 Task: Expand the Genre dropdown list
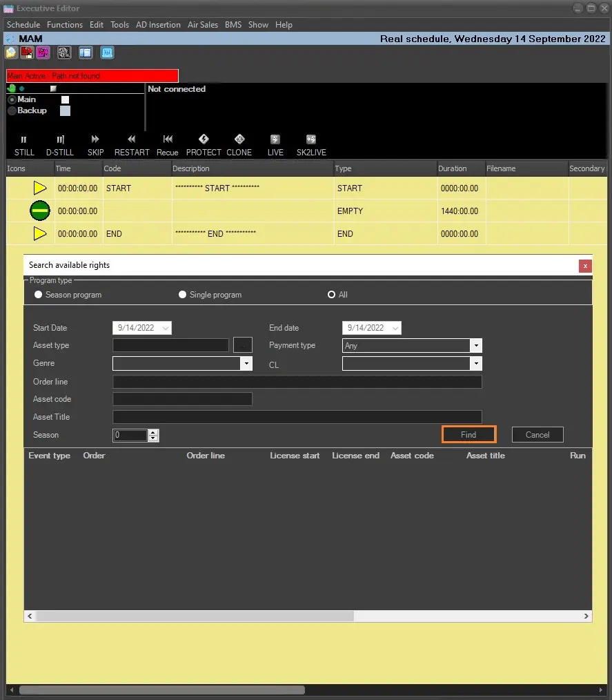point(246,364)
